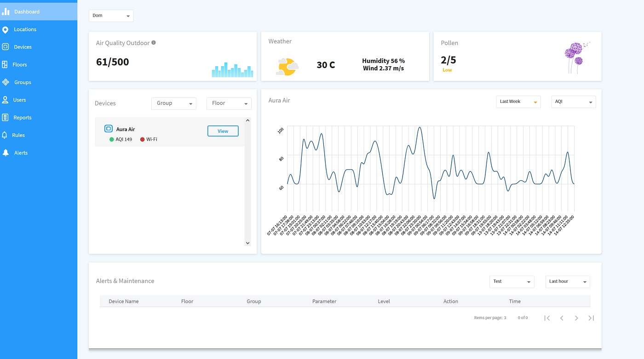This screenshot has height=359, width=644.
Task: Click the Reports document icon
Action: 6,118
